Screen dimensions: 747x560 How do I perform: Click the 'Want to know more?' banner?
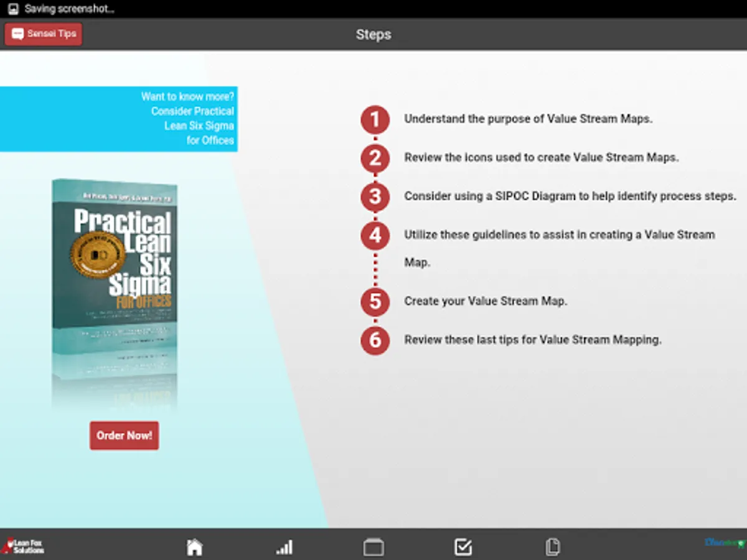click(x=118, y=118)
